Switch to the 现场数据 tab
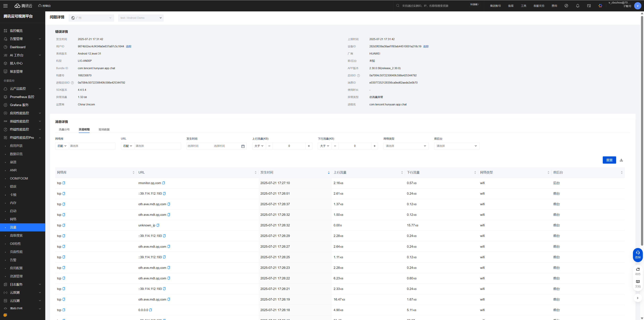 [104, 130]
